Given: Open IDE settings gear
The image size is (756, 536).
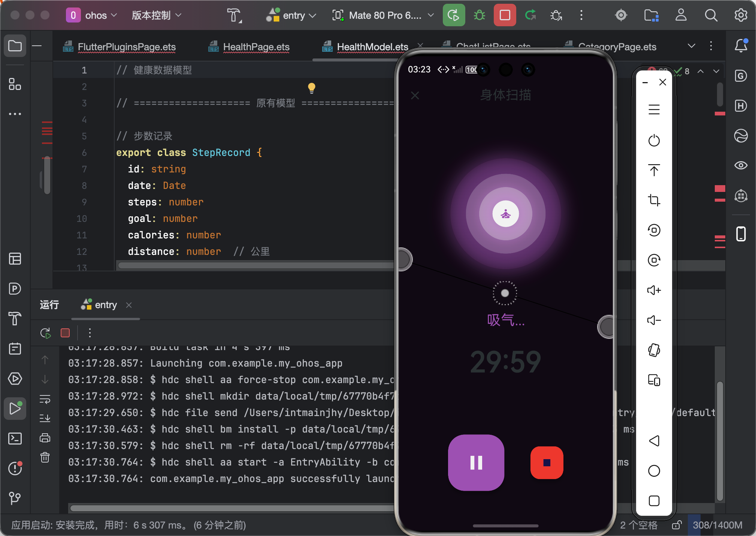Looking at the screenshot, I should [x=741, y=15].
